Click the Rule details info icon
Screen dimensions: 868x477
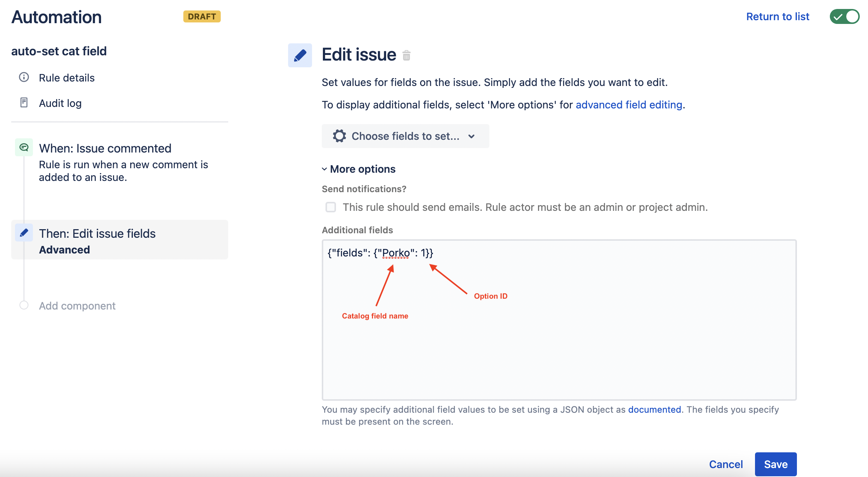24,77
